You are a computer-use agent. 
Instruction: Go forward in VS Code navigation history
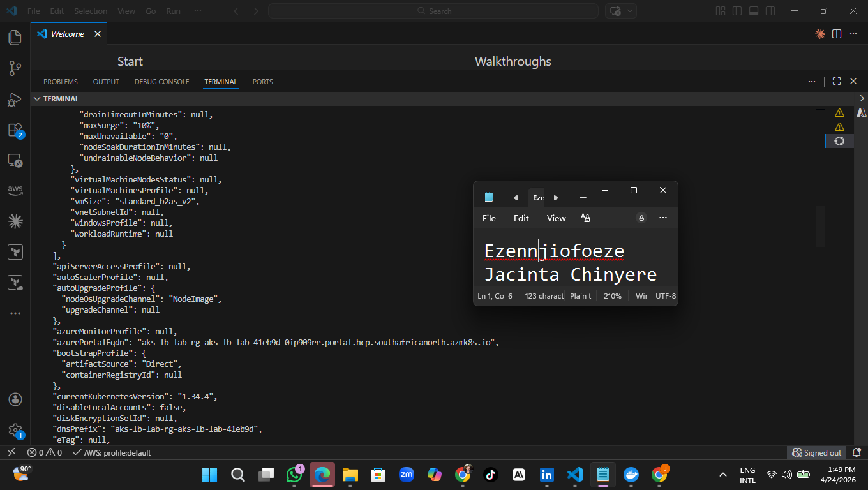point(255,11)
